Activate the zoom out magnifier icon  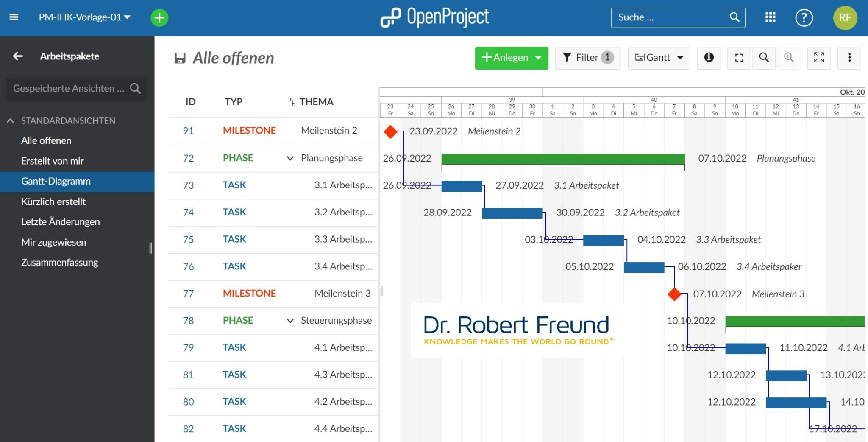tap(764, 58)
